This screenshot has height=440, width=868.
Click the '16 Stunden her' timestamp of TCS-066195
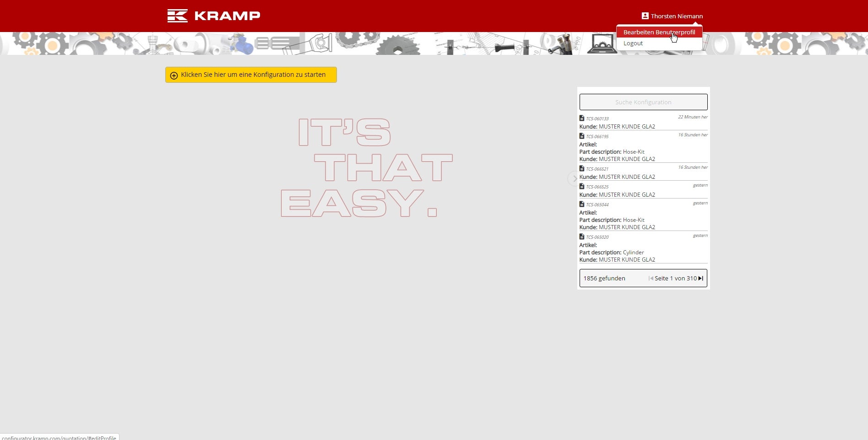click(x=693, y=135)
